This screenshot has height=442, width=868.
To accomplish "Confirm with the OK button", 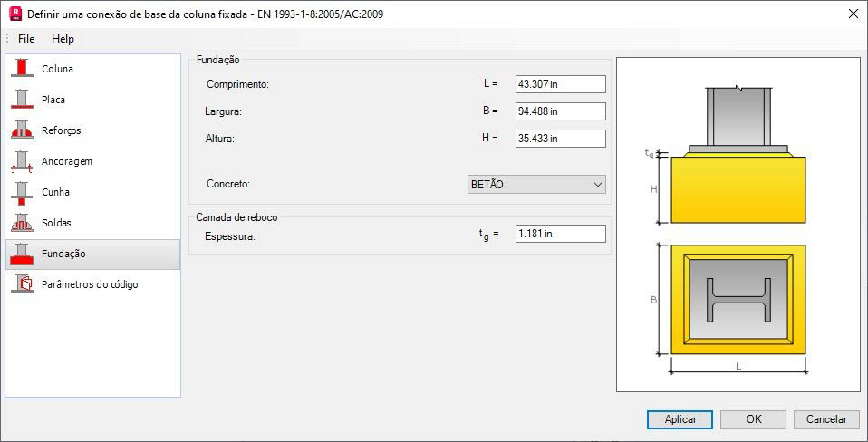I will point(754,419).
